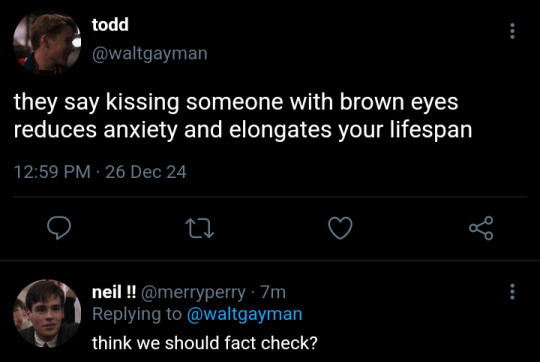Image resolution: width=540 pixels, height=362 pixels.
Task: Open the reply text think we should fact check?
Action: click(205, 343)
